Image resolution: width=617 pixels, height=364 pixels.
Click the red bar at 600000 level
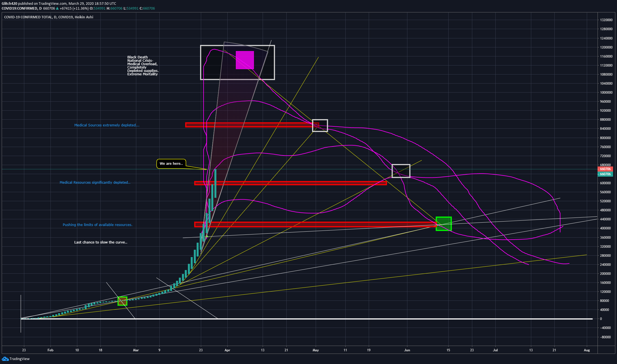(291, 183)
